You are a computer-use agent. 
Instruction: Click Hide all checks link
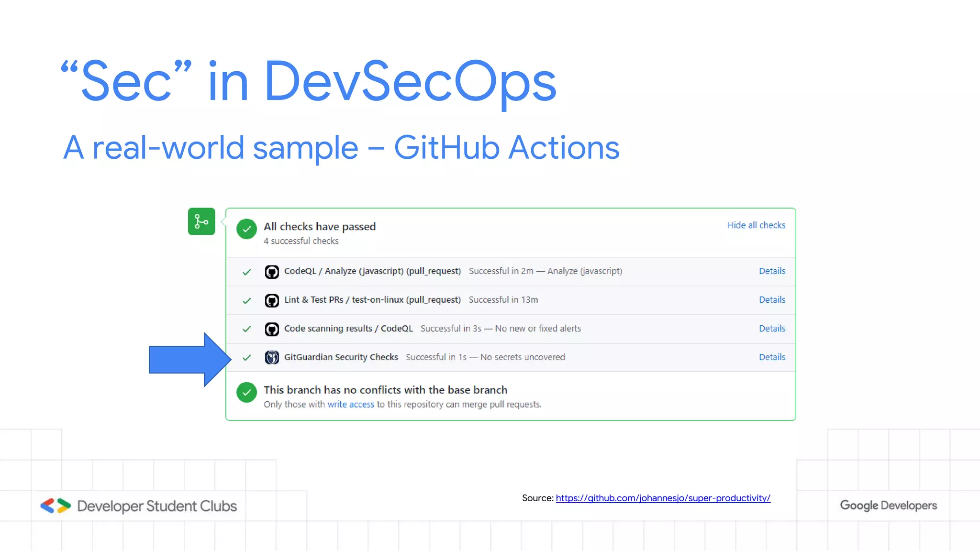tap(756, 225)
